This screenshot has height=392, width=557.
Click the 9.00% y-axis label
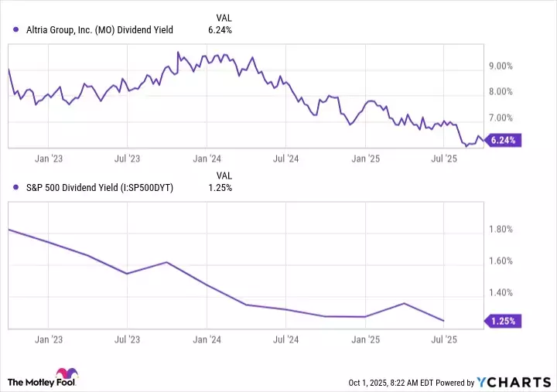(x=501, y=66)
